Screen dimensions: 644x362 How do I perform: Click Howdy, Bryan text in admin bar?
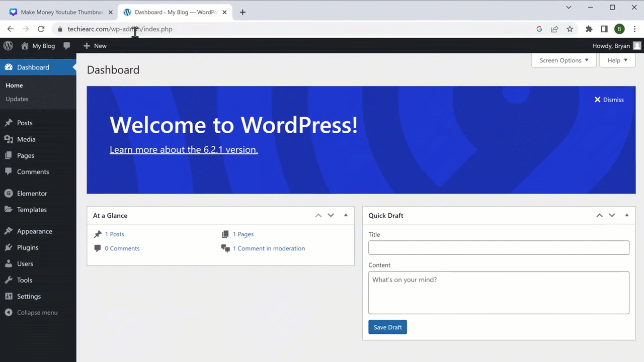point(611,46)
